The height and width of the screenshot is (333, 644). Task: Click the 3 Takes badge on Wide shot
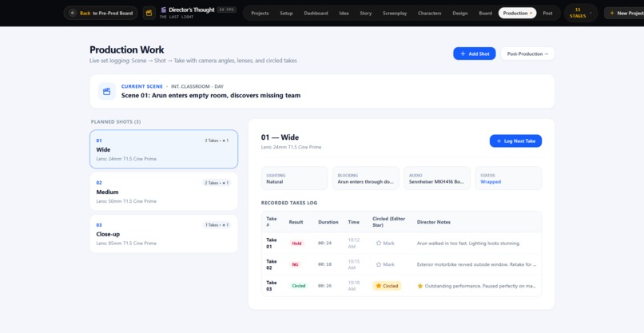click(x=217, y=141)
